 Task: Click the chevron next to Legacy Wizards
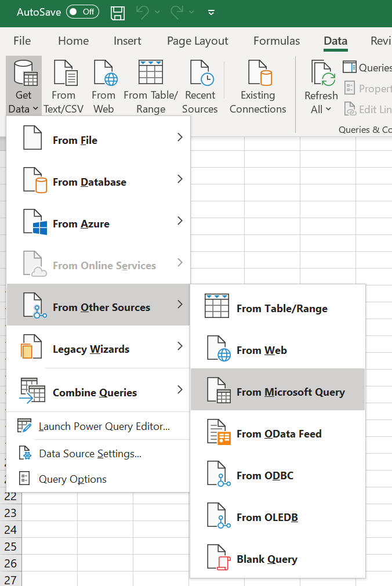pyautogui.click(x=180, y=346)
